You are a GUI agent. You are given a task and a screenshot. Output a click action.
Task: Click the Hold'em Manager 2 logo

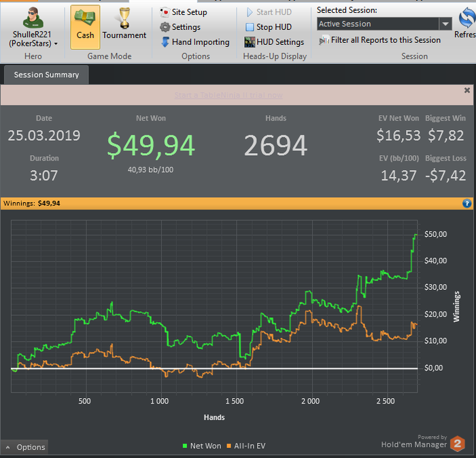click(457, 444)
